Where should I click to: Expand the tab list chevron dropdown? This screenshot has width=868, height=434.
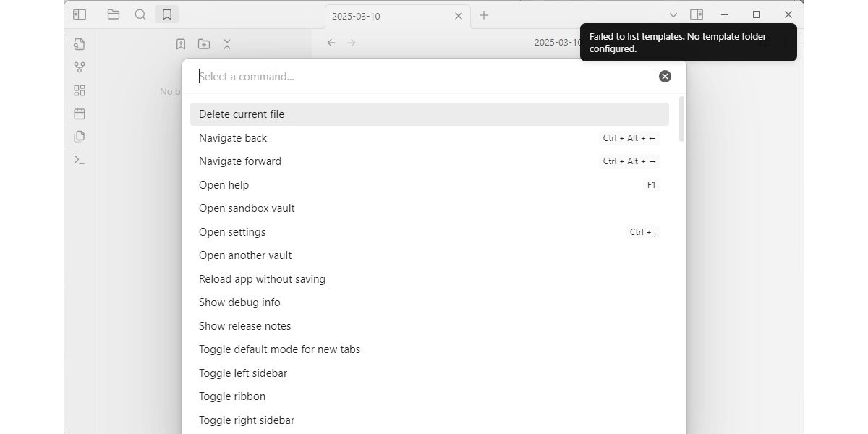(x=673, y=15)
